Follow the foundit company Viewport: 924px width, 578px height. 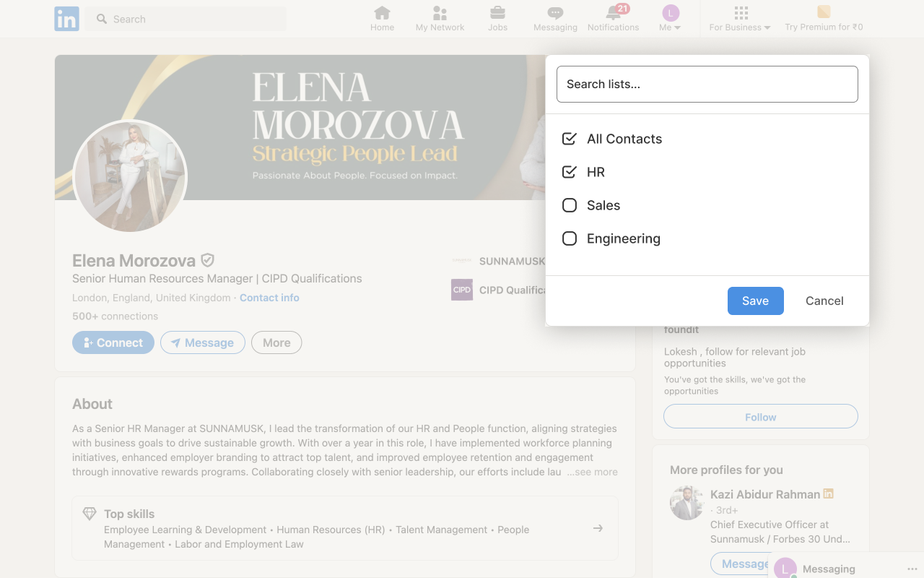(x=761, y=417)
